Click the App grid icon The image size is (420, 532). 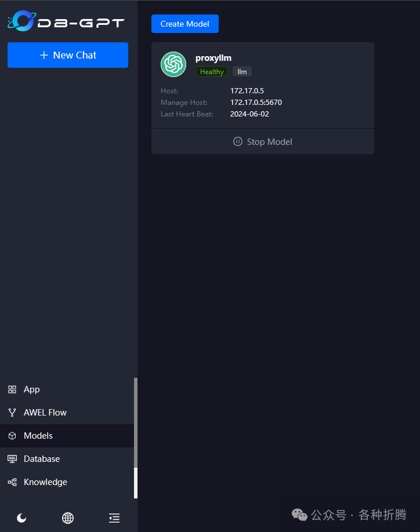coord(12,389)
